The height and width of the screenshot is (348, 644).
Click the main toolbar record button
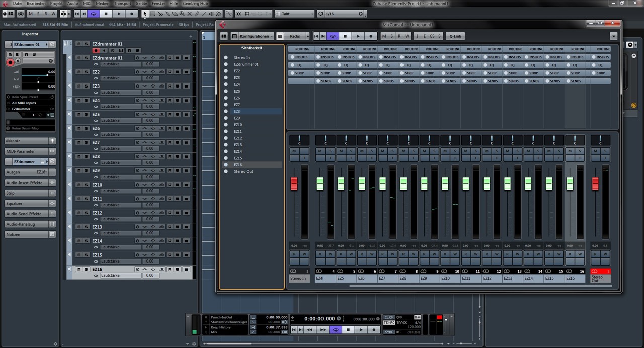tap(132, 14)
